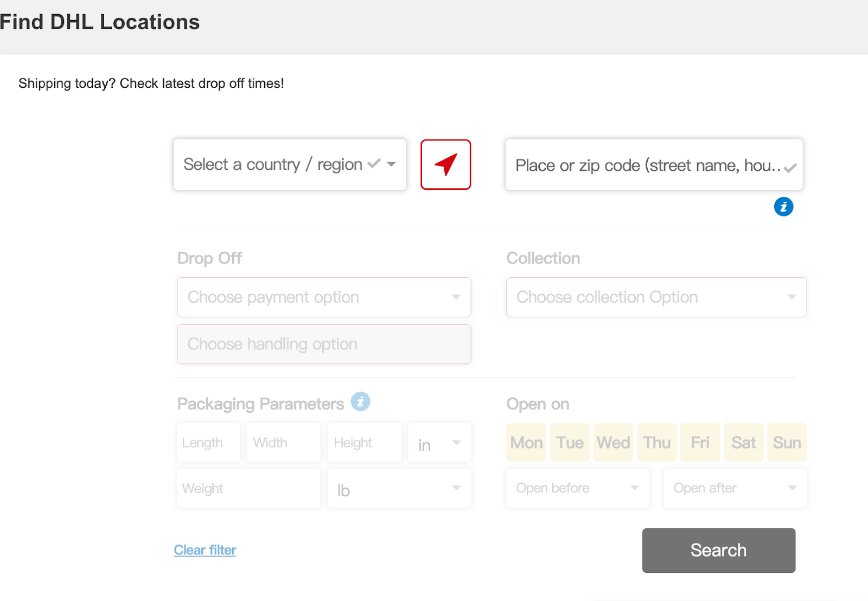Focus the Place or zip code field

point(654,165)
